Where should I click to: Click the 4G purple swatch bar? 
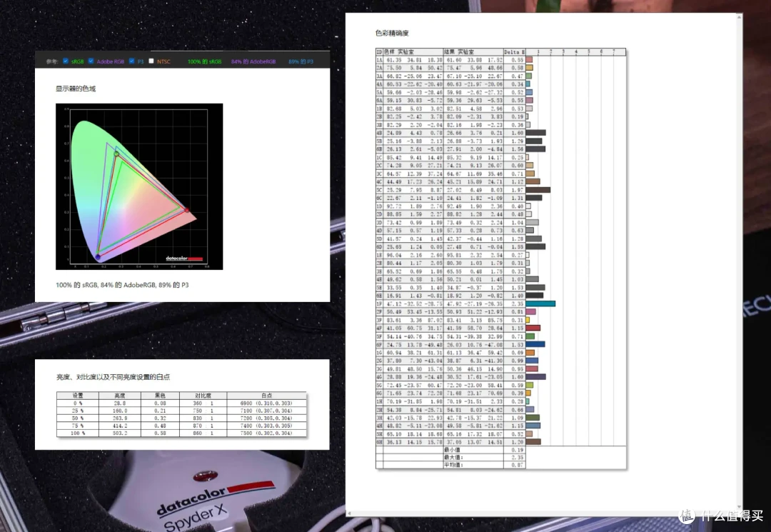[536, 376]
